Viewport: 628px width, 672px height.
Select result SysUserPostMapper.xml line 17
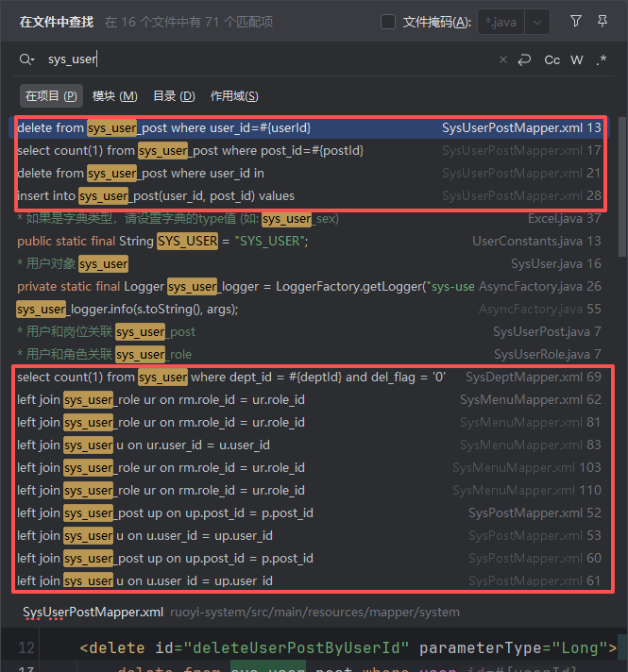point(309,150)
